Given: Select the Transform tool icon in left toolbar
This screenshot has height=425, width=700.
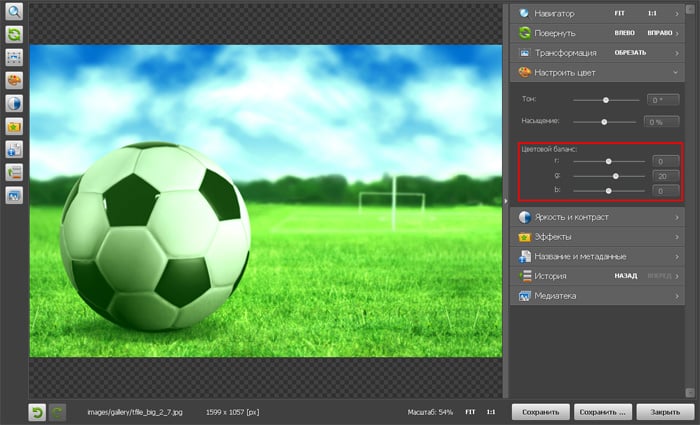Looking at the screenshot, I should click(14, 58).
